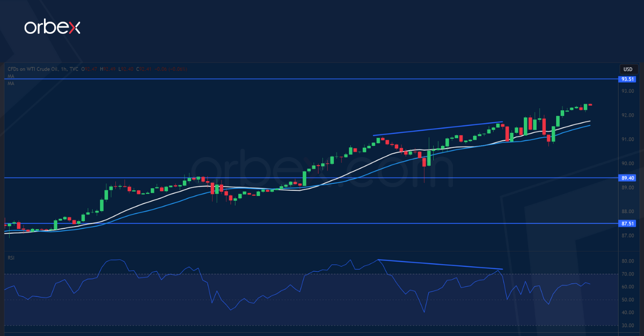Select the RSI indicator label
The image size is (644, 336).
click(x=11, y=258)
